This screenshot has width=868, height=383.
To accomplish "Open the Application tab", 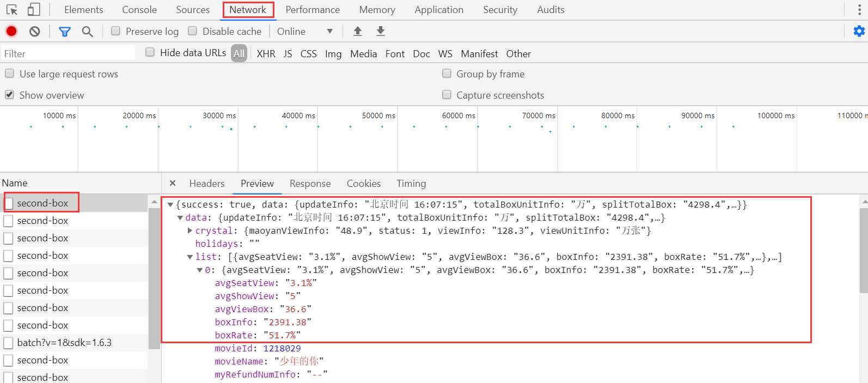I will [439, 10].
